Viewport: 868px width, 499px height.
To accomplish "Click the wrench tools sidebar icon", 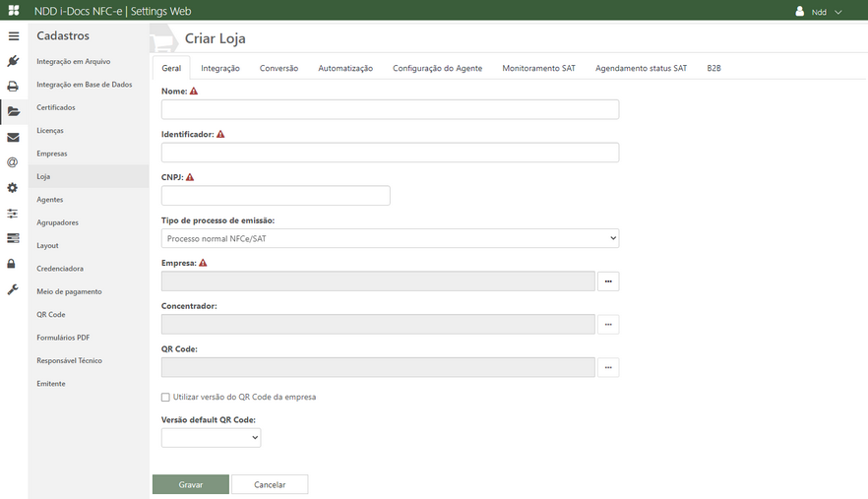I will (13, 289).
